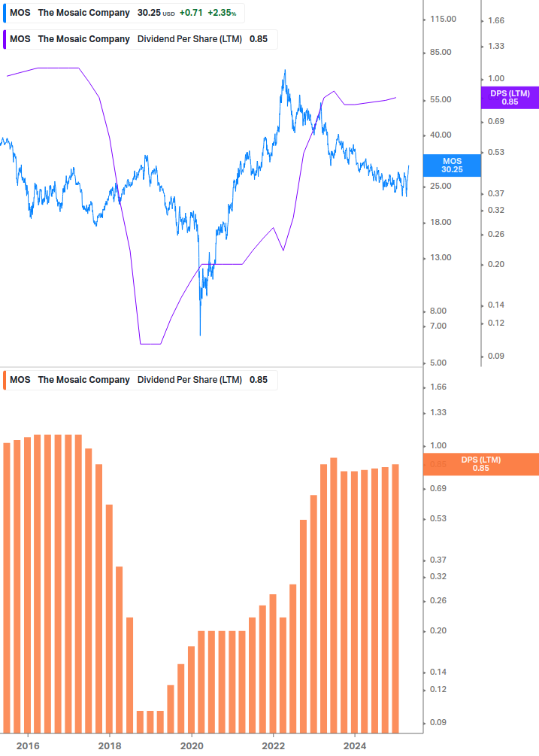Select the orange-marked Dividend Per Share (LTM) legend
Image resolution: width=539 pixels, height=756 pixels.
[140, 380]
